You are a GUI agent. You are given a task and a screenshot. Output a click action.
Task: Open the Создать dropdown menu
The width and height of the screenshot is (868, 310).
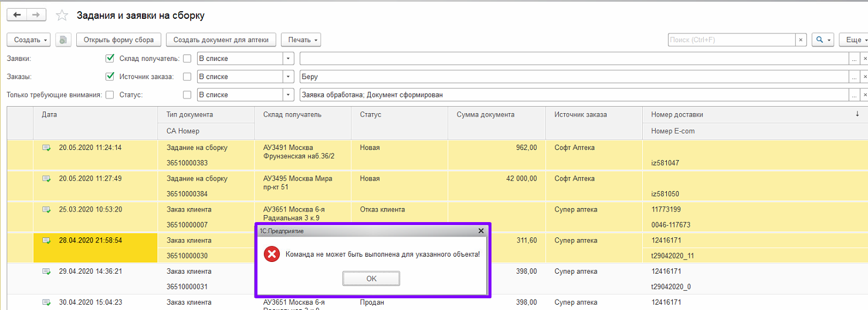[29, 40]
